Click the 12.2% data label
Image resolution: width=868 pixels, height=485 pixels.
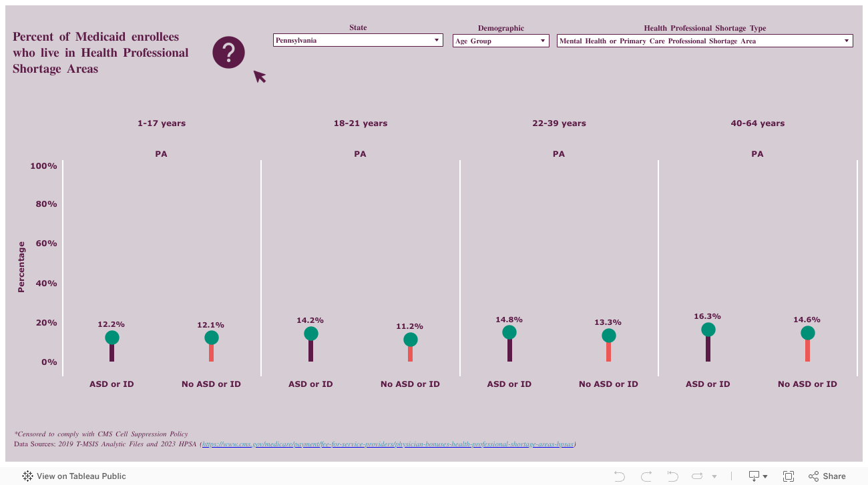coord(112,324)
